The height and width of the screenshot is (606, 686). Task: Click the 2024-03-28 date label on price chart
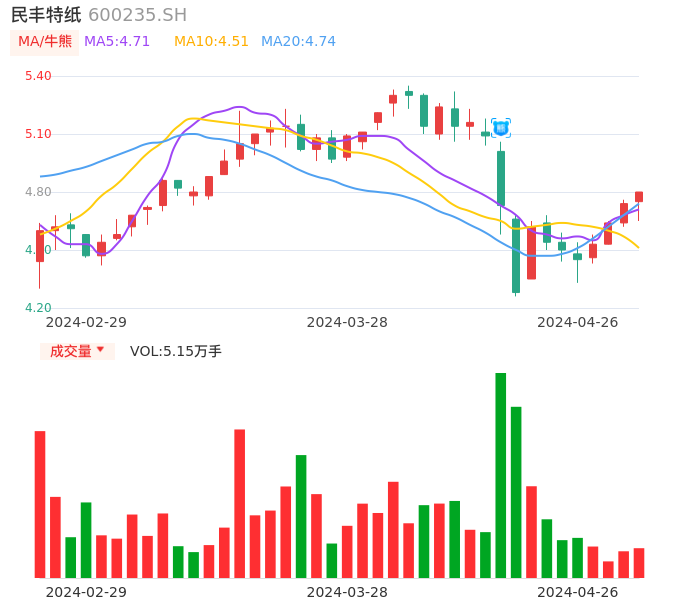click(347, 322)
